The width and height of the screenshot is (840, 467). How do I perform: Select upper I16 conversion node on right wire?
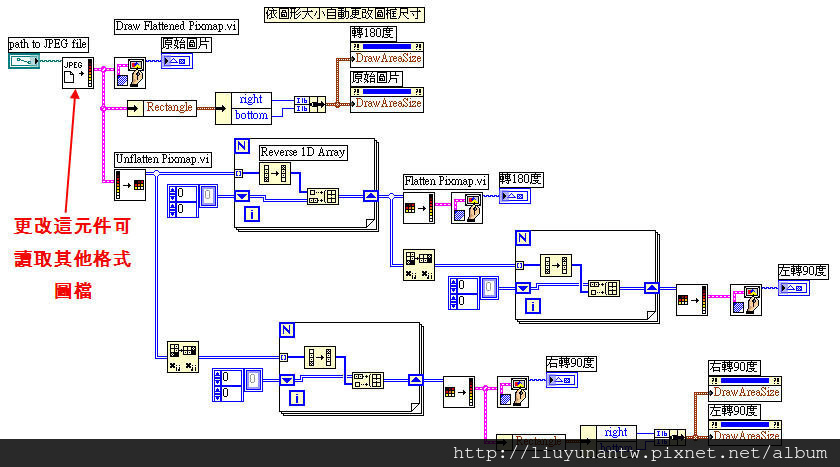(x=302, y=100)
